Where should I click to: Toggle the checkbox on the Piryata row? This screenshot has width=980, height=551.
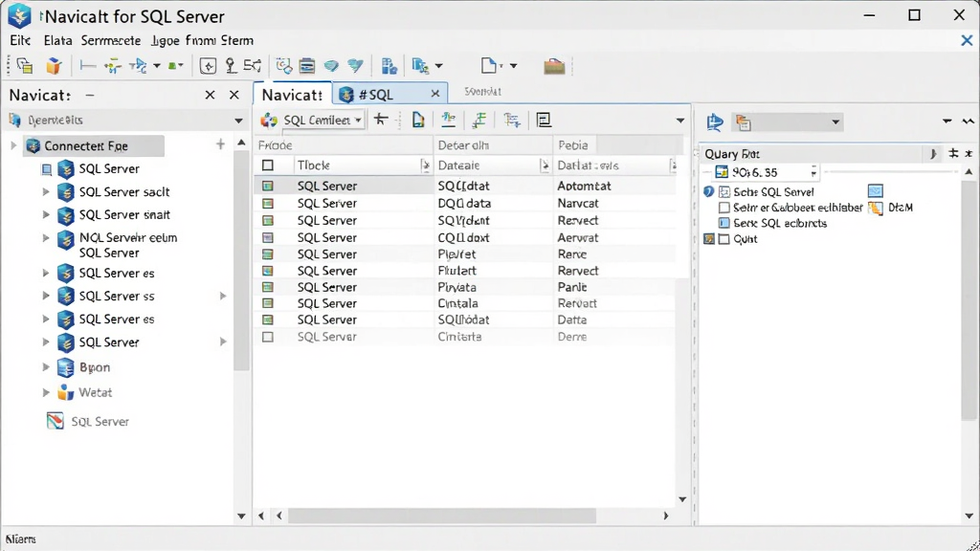(x=268, y=287)
